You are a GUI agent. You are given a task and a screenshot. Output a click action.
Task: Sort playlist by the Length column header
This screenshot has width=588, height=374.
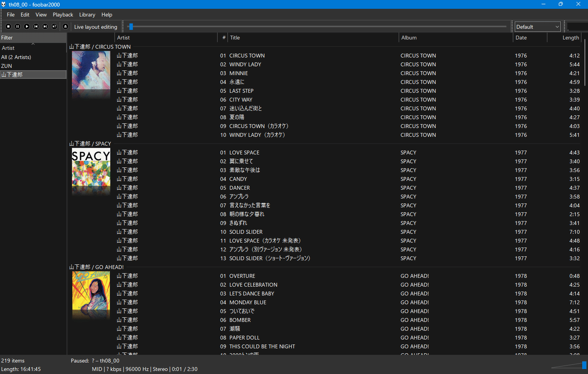tap(564, 38)
